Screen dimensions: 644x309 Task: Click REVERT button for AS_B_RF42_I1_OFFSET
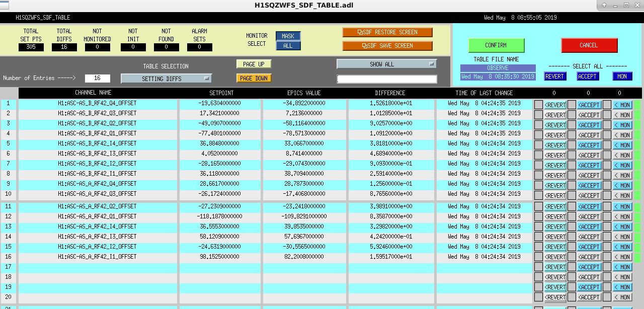(x=555, y=175)
